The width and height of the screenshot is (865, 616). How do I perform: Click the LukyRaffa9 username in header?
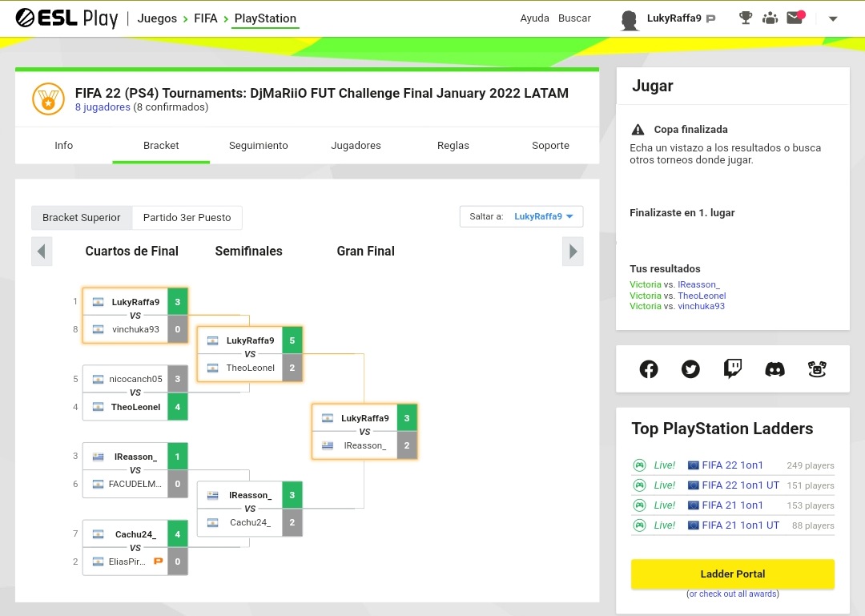(674, 18)
